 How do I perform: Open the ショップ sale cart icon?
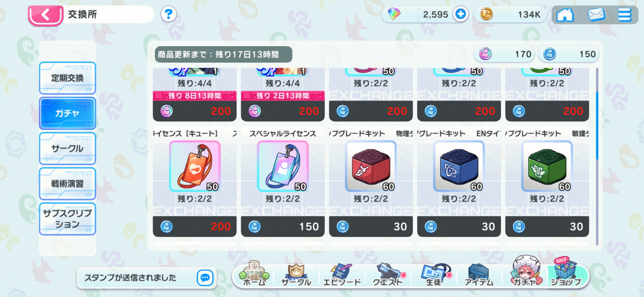tap(566, 272)
